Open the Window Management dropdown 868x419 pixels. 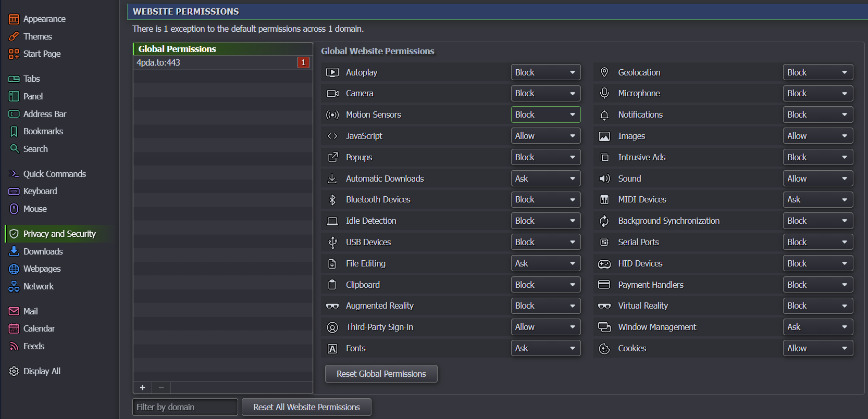[818, 327]
